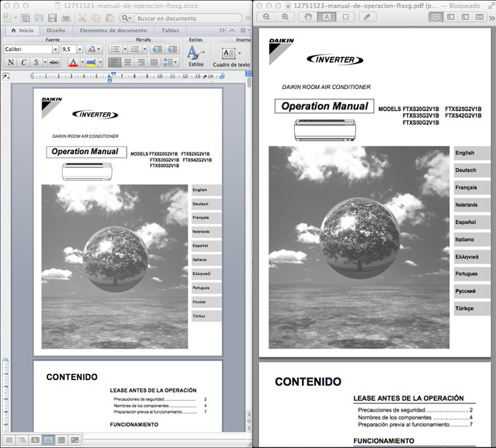Open the search options magnifier dropdown
Viewport: 496px width, 448px height.
click(x=126, y=18)
